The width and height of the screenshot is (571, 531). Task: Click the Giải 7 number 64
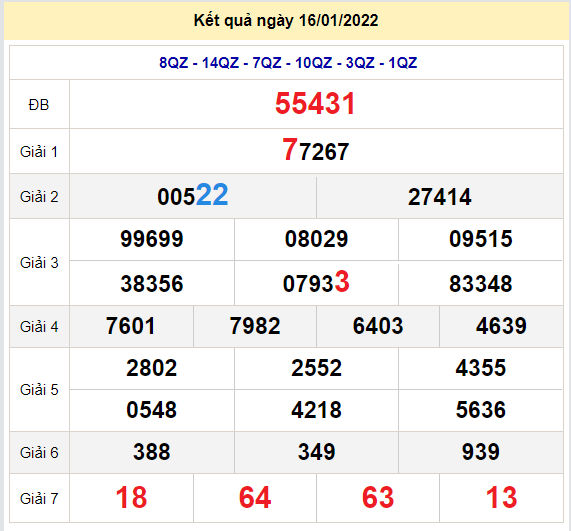255,497
